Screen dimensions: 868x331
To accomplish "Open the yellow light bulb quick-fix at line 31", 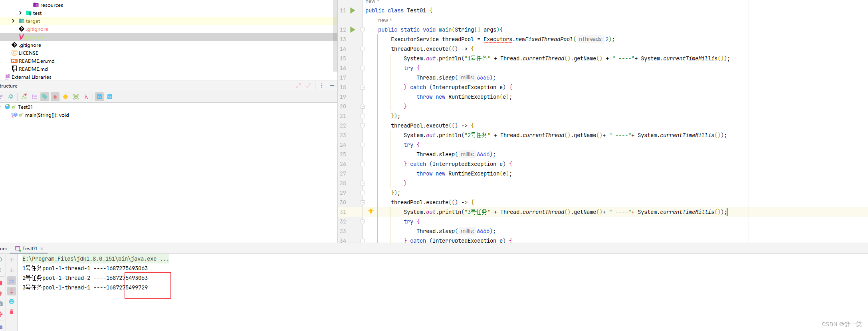I will (371, 211).
